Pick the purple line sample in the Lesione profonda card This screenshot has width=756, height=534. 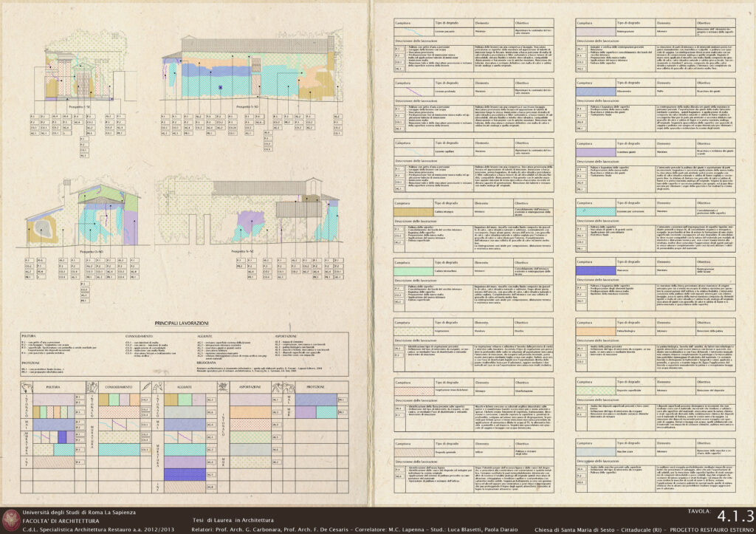(x=413, y=92)
